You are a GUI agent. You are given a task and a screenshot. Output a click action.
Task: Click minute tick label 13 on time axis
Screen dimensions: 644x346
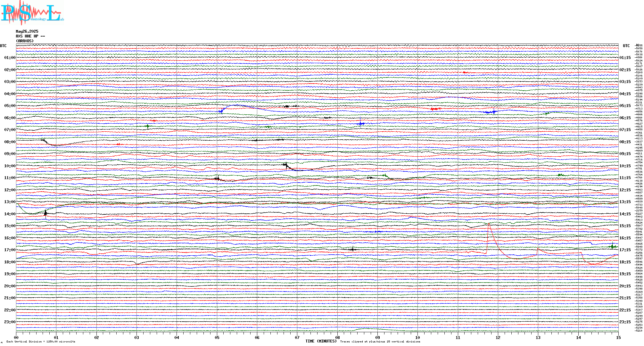pyautogui.click(x=538, y=337)
